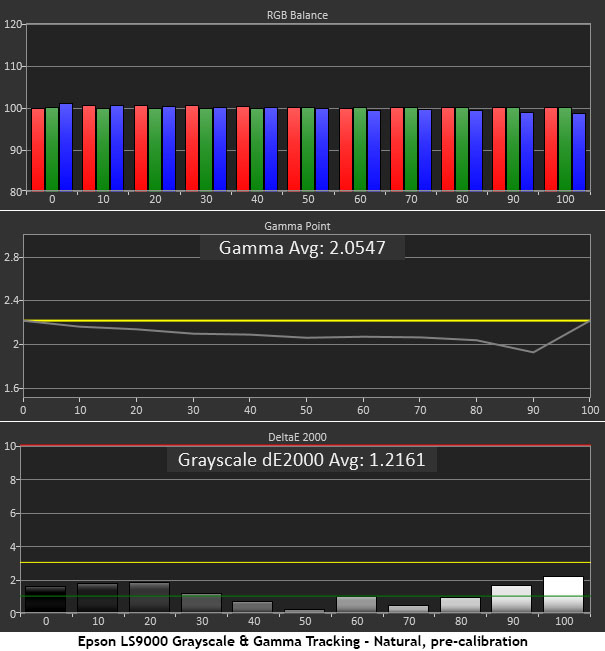
Task: Select the DeltaE bar at 20
Action: (x=149, y=597)
